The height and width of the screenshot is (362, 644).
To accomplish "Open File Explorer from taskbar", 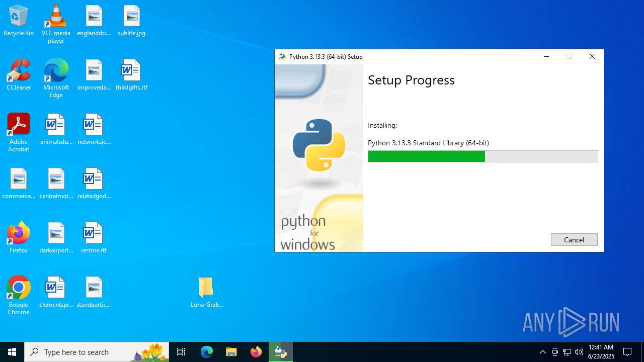I will [231, 352].
